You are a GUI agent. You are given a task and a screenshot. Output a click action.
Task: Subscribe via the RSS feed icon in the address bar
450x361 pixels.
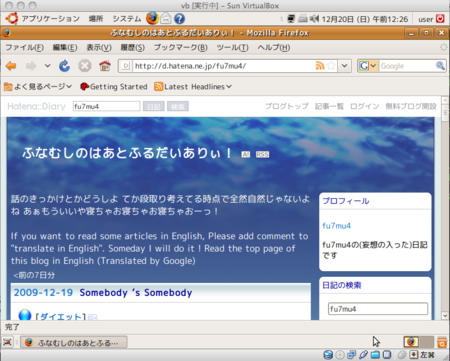(x=320, y=66)
